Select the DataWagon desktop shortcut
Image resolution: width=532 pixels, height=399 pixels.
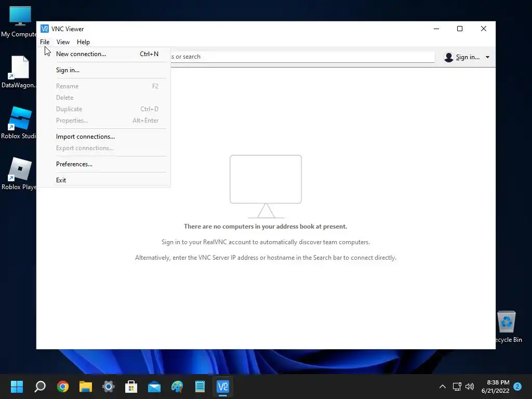click(x=19, y=72)
